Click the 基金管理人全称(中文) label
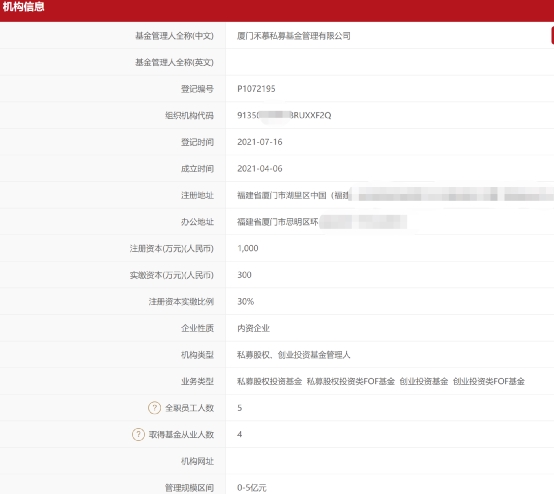The image size is (554, 494). click(x=175, y=36)
